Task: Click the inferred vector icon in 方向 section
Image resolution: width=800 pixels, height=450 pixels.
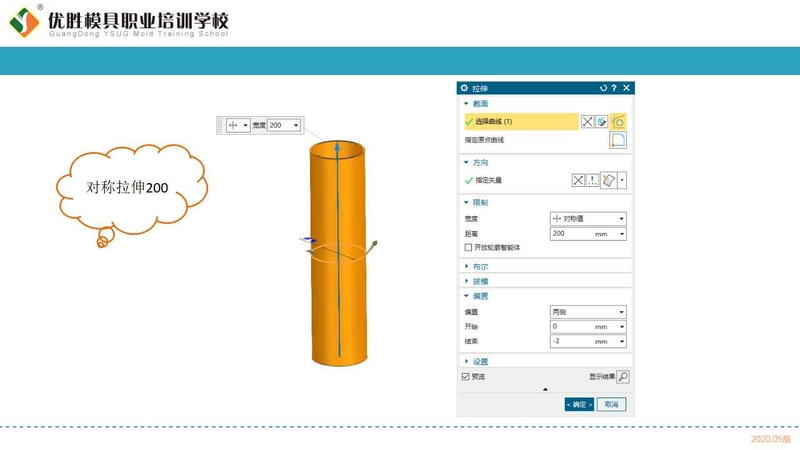Action: coord(609,180)
